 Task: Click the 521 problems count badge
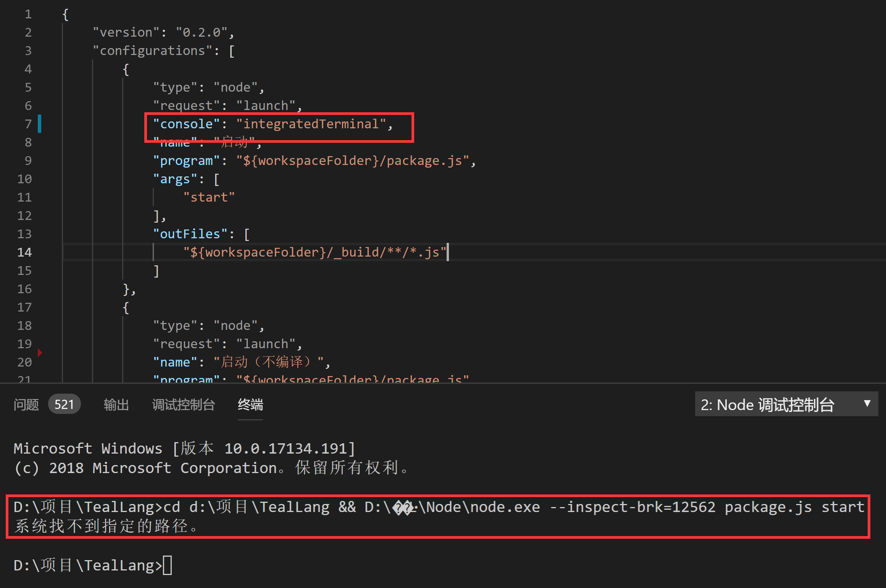pos(64,404)
